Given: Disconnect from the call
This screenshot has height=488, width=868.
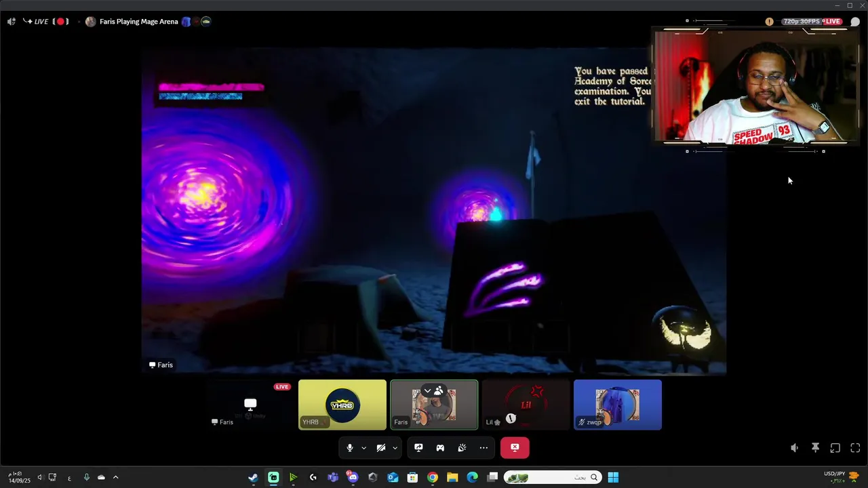Looking at the screenshot, I should click(515, 448).
